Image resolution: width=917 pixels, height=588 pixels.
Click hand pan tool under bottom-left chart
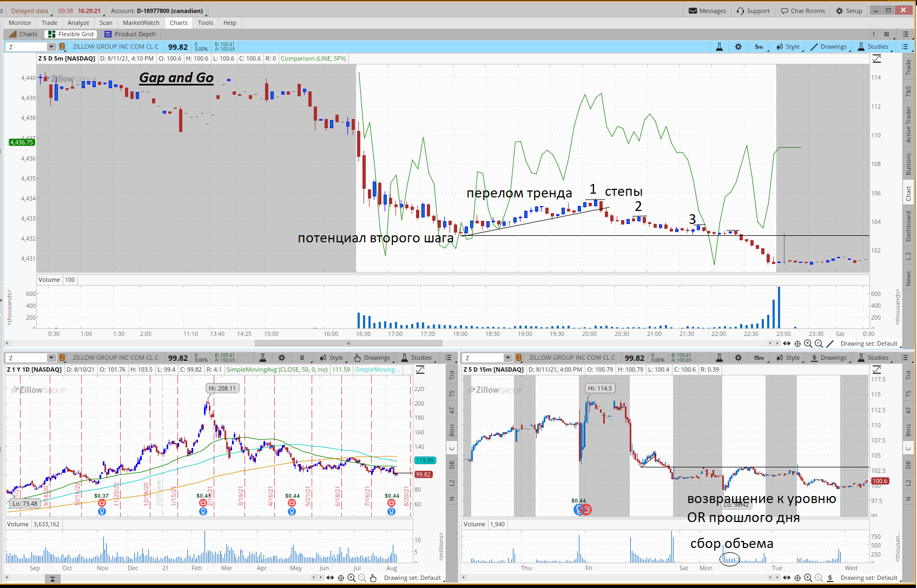click(x=373, y=578)
